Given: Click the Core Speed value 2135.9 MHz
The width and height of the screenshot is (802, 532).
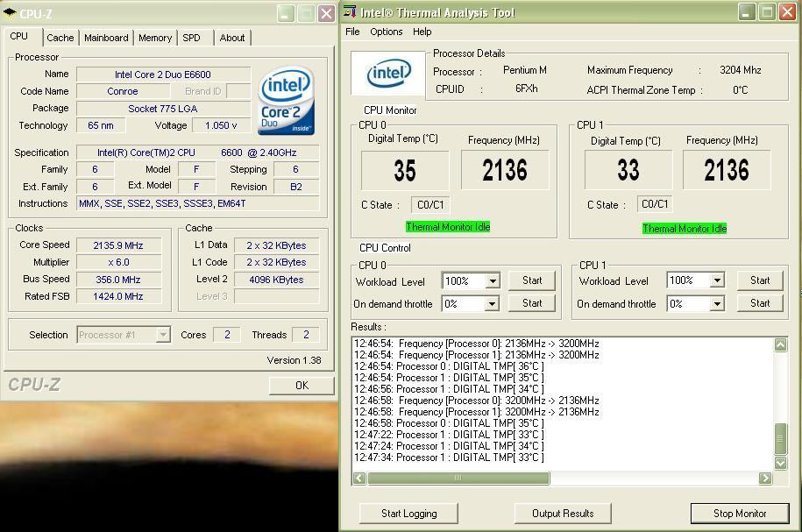Looking at the screenshot, I should pos(118,245).
